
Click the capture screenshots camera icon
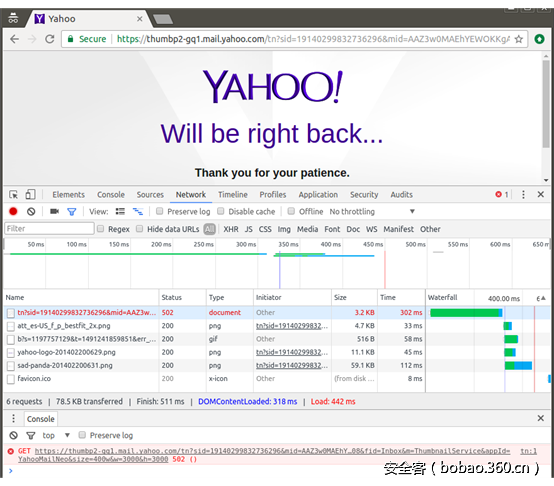tap(54, 212)
